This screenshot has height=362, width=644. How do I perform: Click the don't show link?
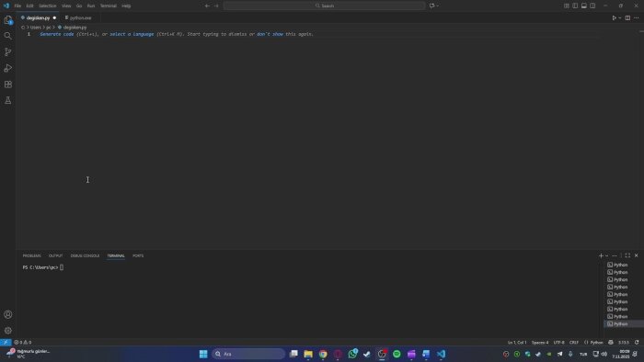tap(270, 34)
